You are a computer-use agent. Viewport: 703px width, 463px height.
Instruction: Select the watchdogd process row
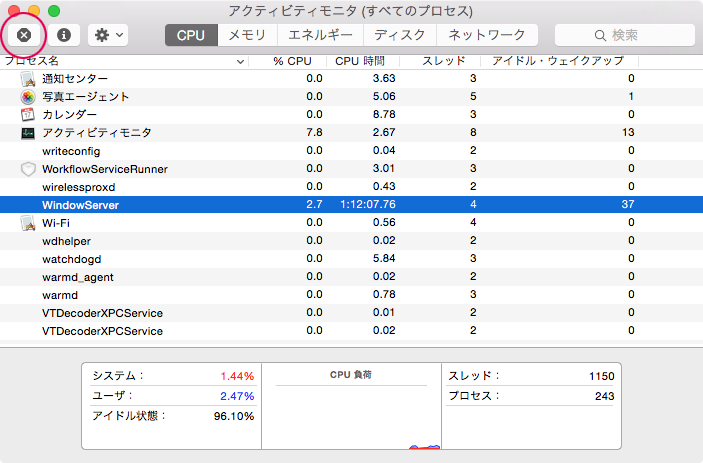pyautogui.click(x=352, y=259)
